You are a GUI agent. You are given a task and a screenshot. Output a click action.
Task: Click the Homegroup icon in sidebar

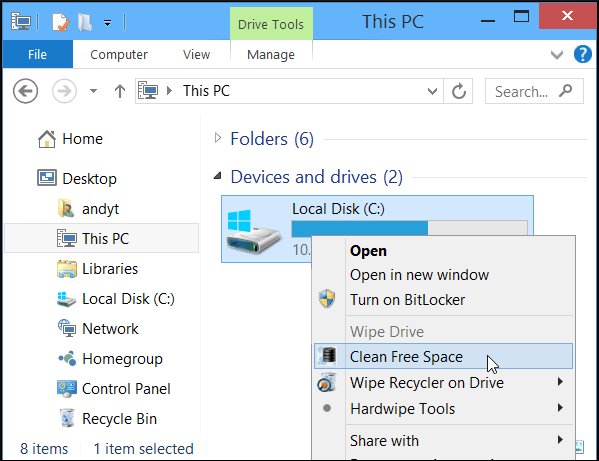(x=67, y=358)
